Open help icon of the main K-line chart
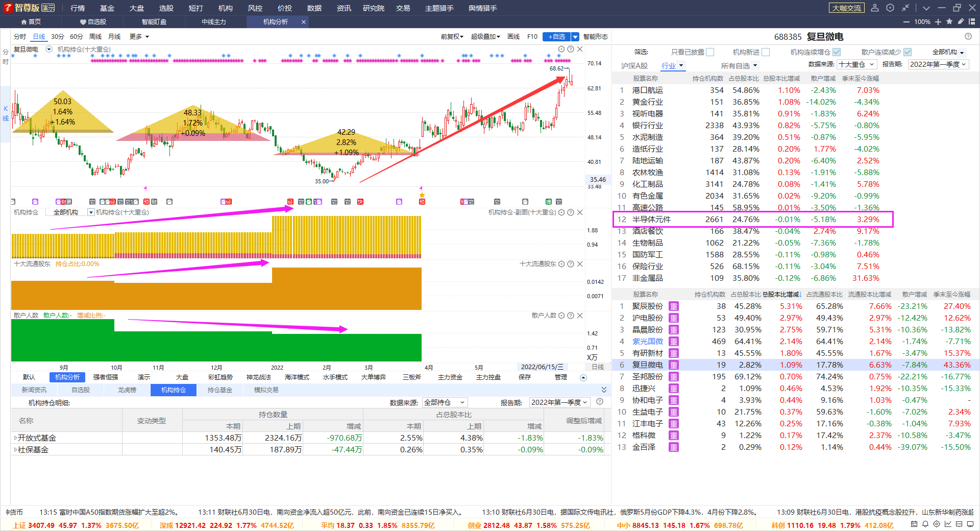 (571, 49)
